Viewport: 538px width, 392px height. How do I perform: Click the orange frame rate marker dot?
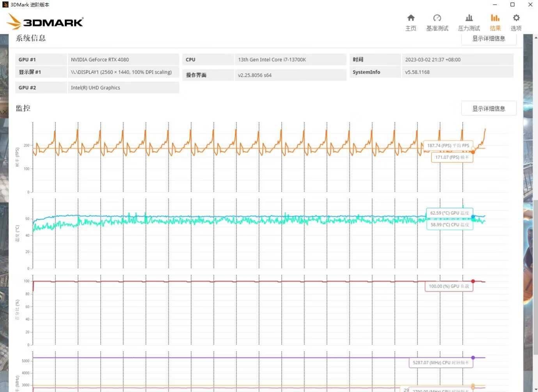pos(473,152)
